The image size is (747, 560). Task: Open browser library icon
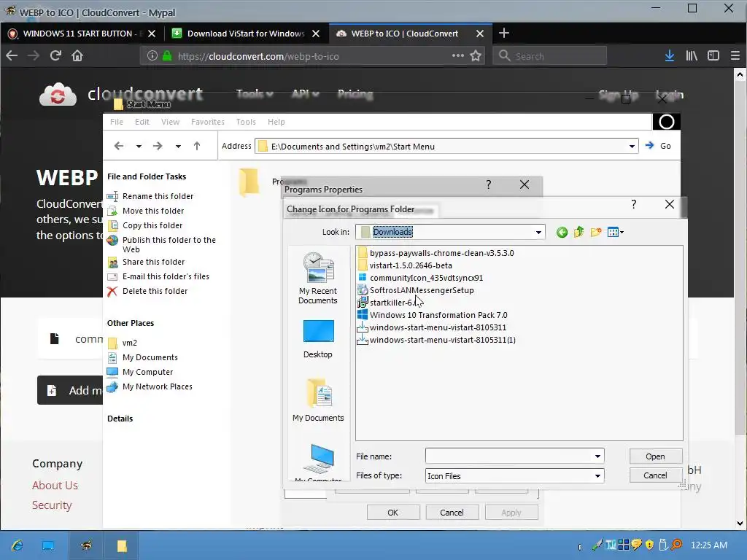point(692,55)
